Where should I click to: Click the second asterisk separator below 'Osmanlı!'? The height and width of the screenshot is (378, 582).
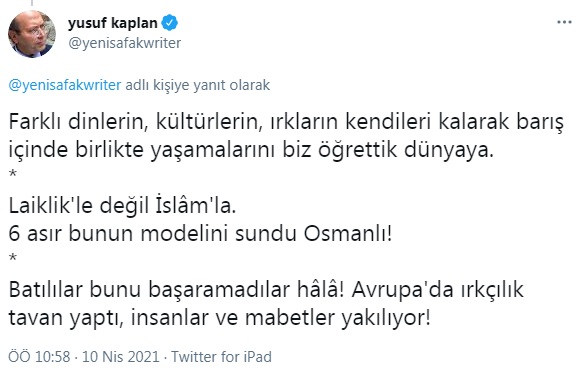(13, 258)
